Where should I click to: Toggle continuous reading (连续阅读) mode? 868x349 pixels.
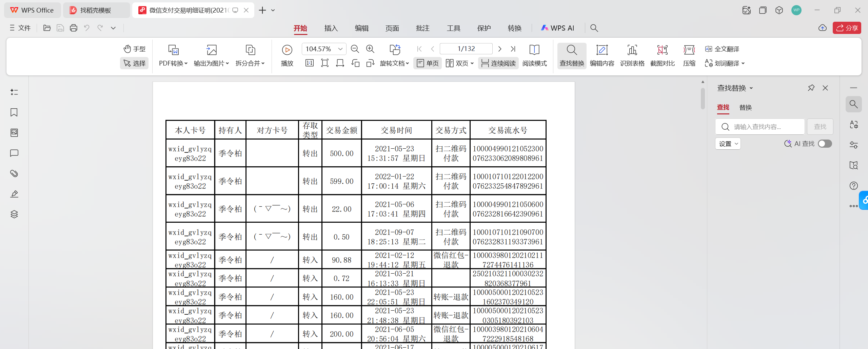pos(498,63)
